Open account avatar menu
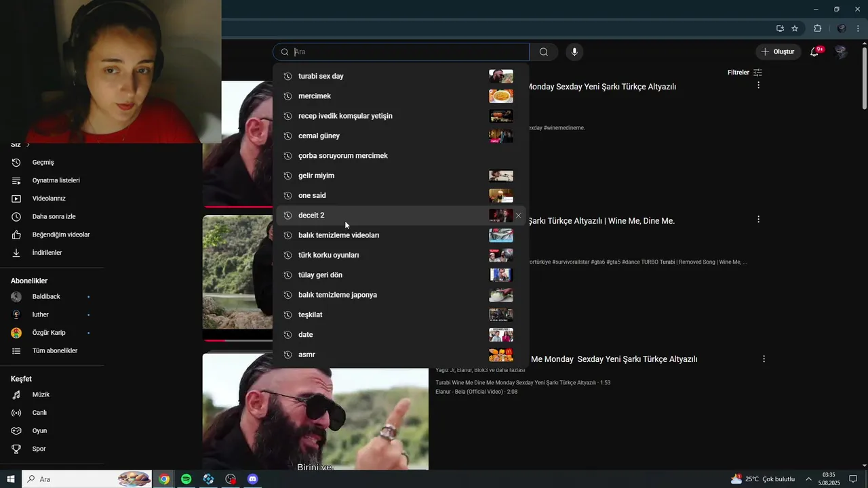This screenshot has height=488, width=868. [x=841, y=52]
